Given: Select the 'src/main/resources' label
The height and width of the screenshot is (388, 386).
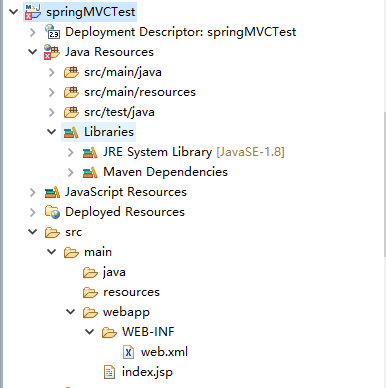Looking at the screenshot, I should coord(140,92).
